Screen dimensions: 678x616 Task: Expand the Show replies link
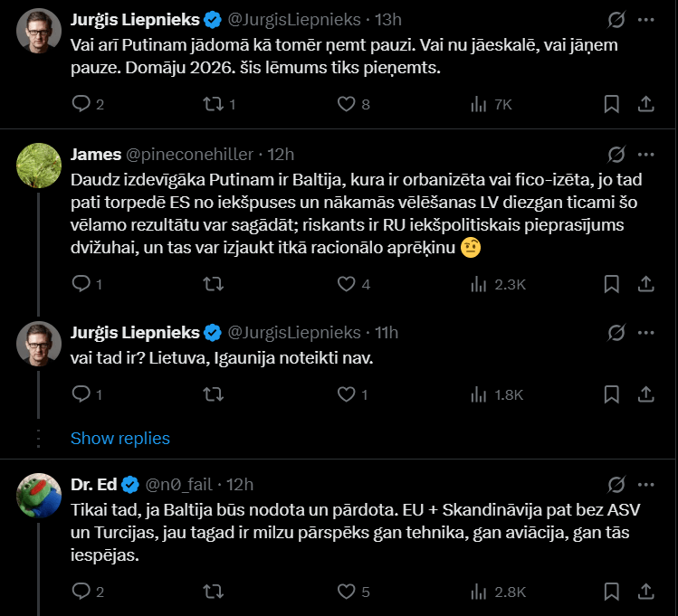tap(120, 438)
